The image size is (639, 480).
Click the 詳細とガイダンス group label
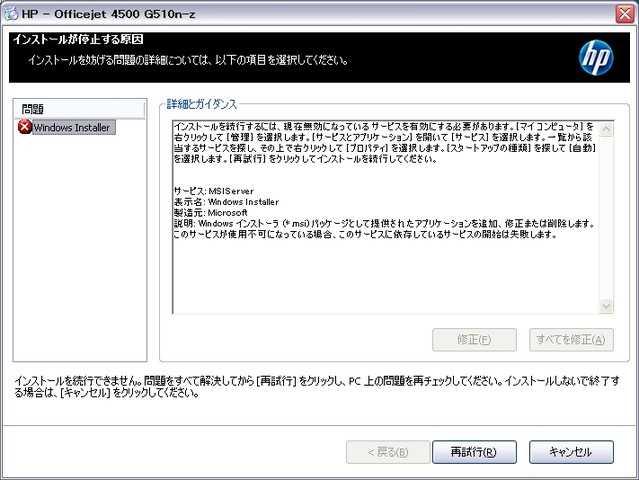(202, 104)
